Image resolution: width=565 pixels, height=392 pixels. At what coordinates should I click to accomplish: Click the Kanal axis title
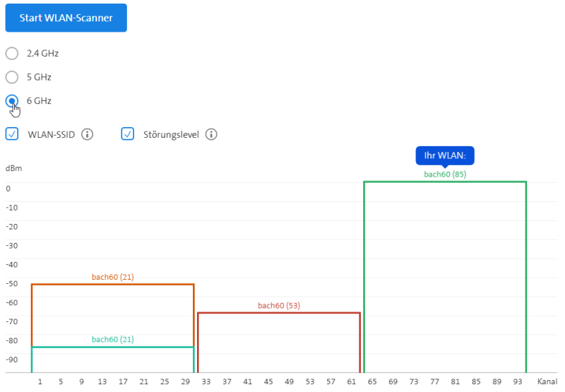[x=547, y=381]
